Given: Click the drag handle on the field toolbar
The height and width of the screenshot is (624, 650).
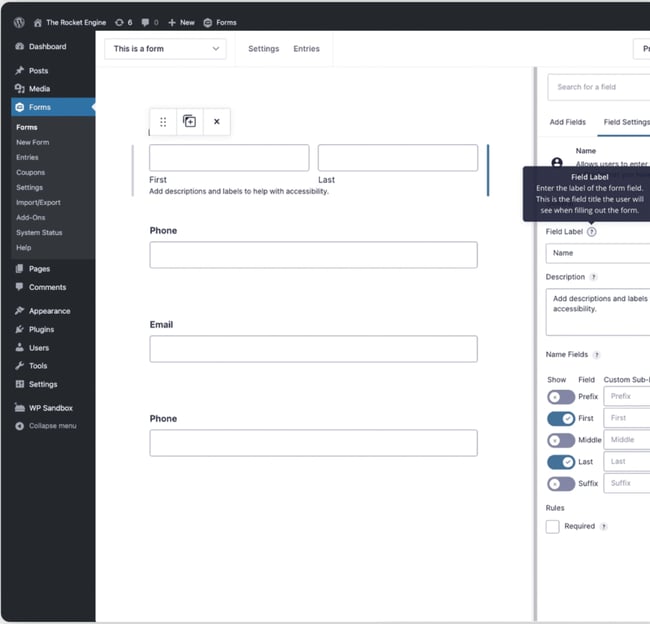Looking at the screenshot, I should pyautogui.click(x=163, y=122).
